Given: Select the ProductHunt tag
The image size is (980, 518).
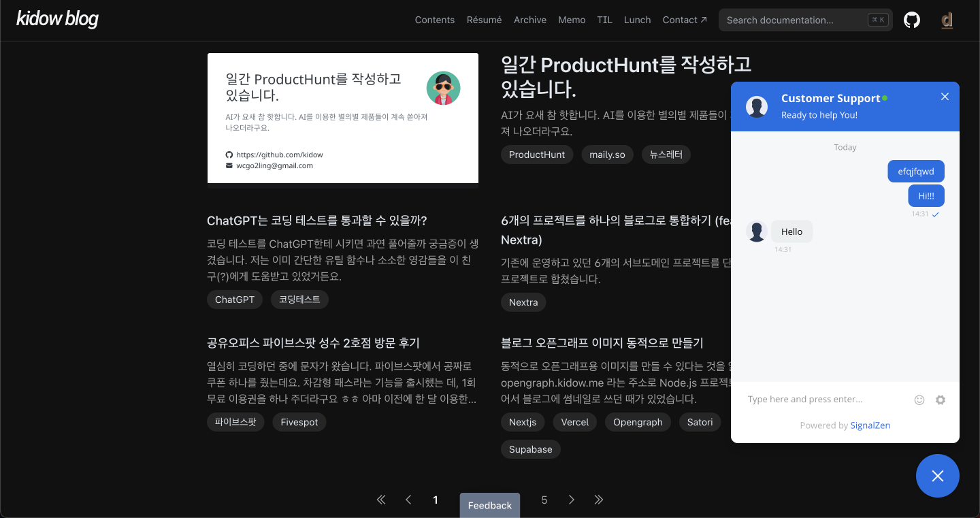Looking at the screenshot, I should 537,155.
